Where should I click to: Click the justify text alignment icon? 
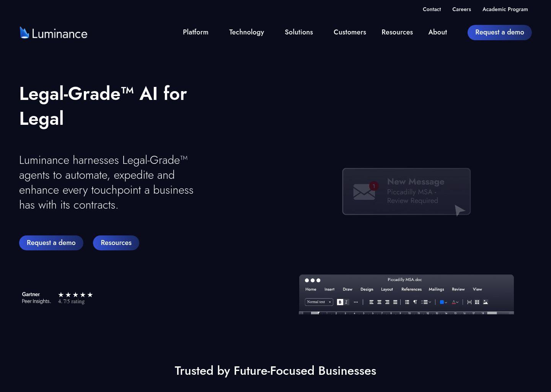[x=395, y=302]
